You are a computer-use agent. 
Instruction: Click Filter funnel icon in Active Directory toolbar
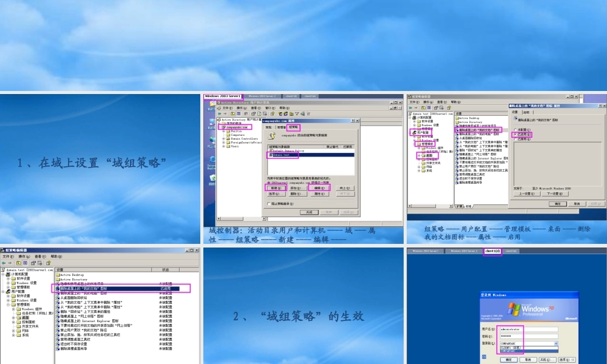coord(297,113)
